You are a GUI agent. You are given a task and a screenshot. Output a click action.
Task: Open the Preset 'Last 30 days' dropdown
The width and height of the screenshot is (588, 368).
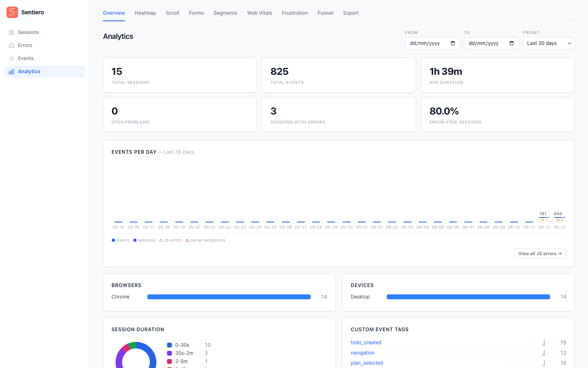[x=549, y=43]
